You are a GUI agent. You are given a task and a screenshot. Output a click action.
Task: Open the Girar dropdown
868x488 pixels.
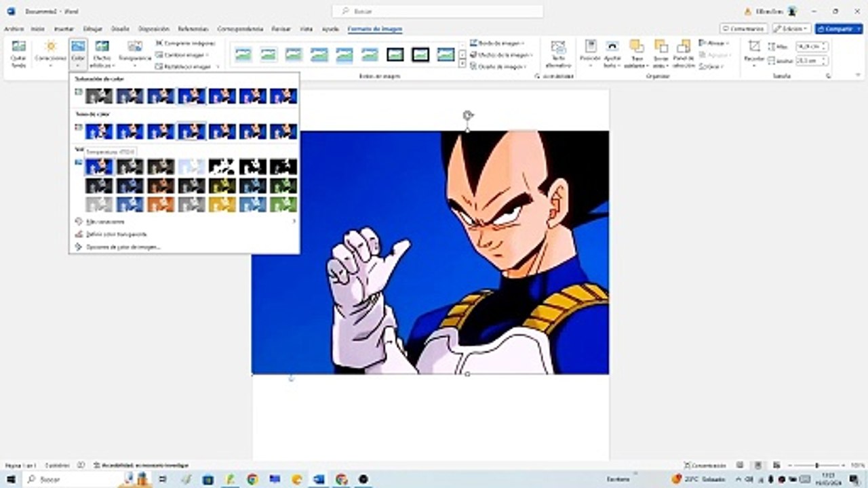tap(711, 66)
